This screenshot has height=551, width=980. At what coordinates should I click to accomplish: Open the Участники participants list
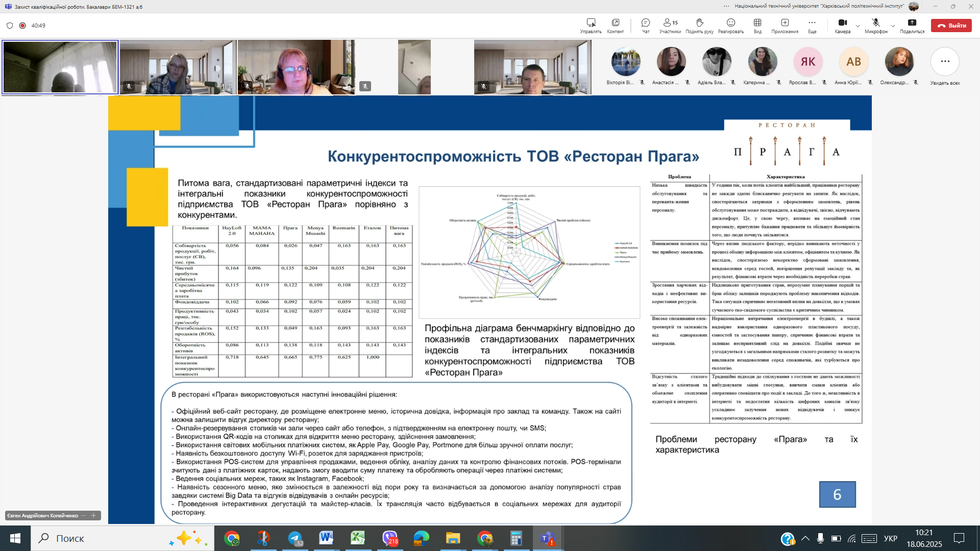click(670, 25)
